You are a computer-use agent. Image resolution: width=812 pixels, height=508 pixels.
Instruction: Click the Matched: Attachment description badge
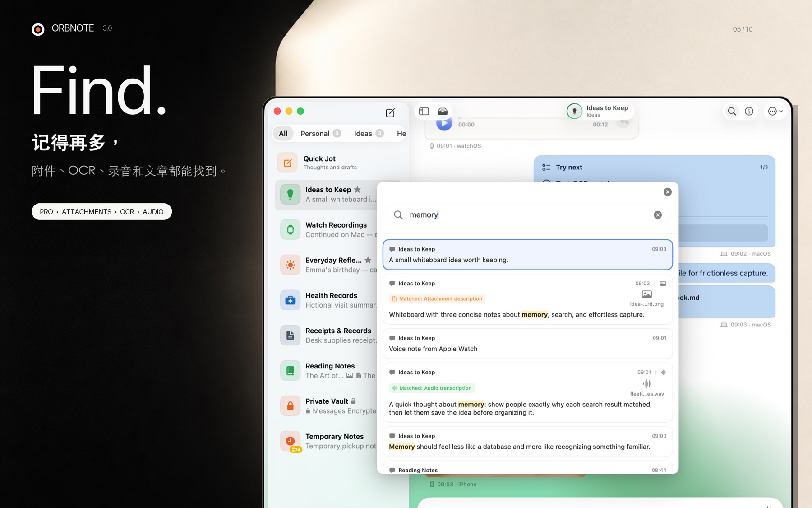pyautogui.click(x=437, y=298)
